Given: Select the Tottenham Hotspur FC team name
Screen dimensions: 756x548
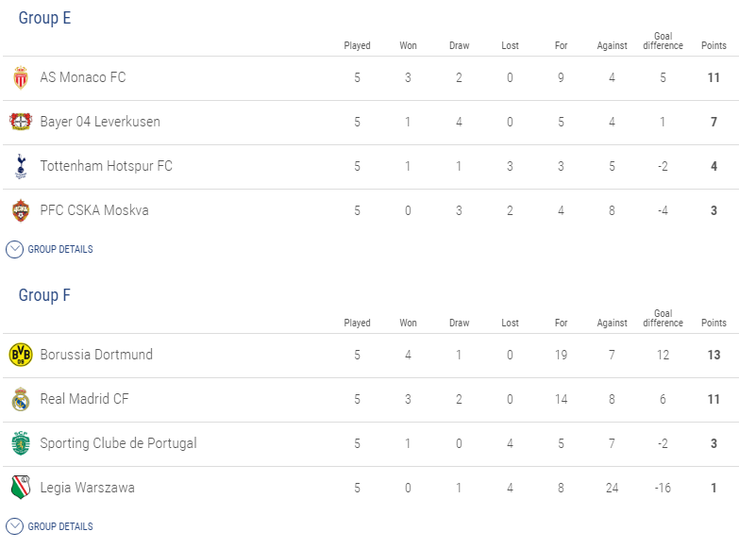Looking at the screenshot, I should 106,166.
